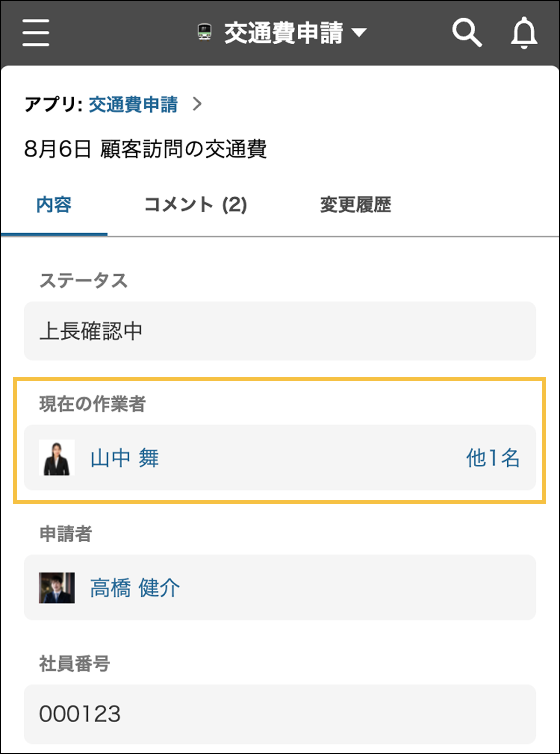Click the search magnifier icon
This screenshot has height=754, width=560.
coord(467,33)
